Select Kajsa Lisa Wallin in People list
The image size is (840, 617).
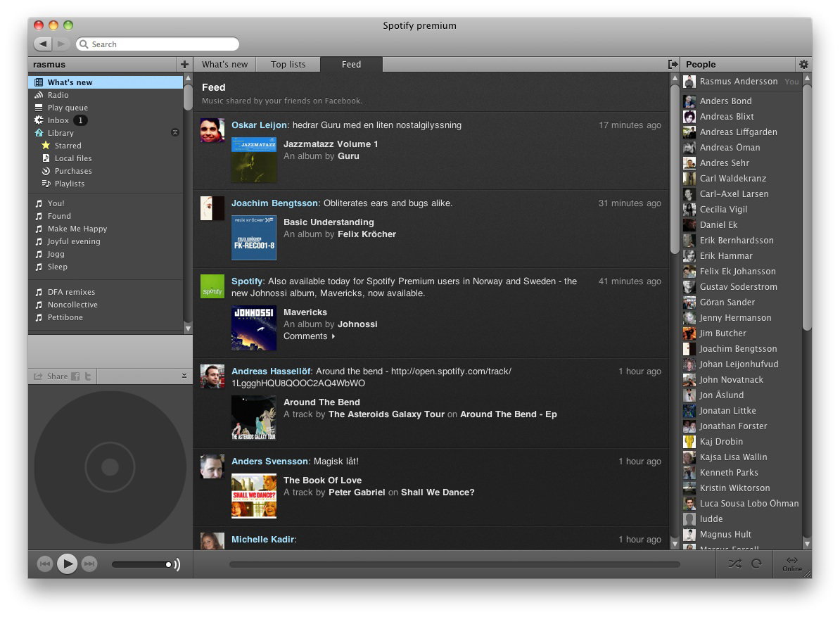tap(742, 457)
